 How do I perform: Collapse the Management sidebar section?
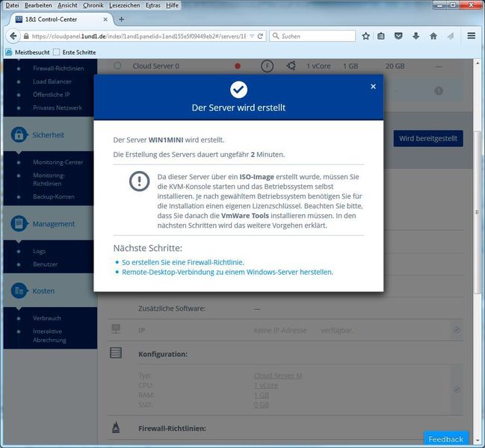(x=54, y=224)
